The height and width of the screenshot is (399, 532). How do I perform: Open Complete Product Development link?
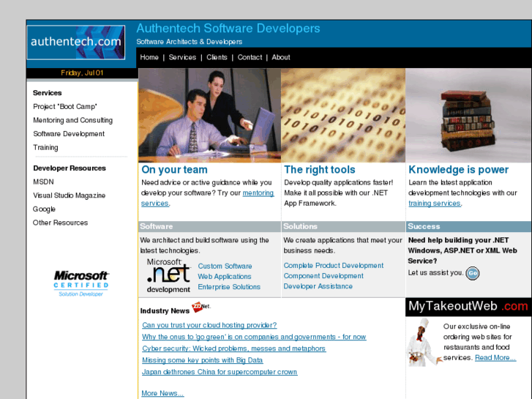(x=334, y=266)
